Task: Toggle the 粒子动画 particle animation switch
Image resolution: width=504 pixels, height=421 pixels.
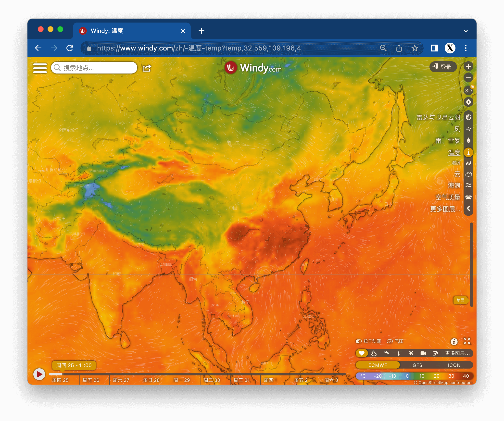Action: [x=359, y=341]
